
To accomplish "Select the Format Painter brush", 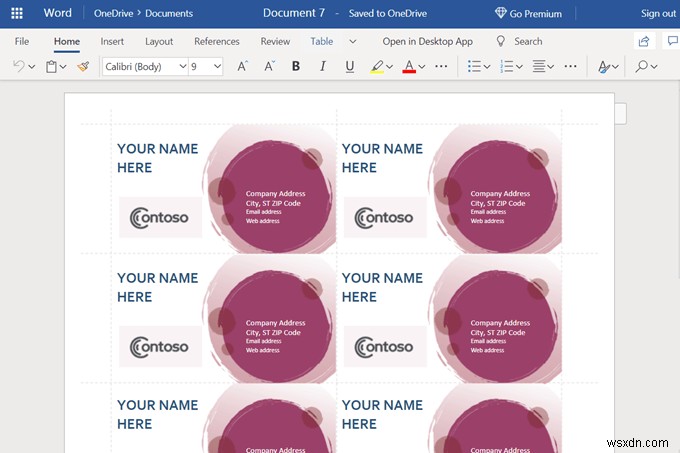I will pos(83,67).
